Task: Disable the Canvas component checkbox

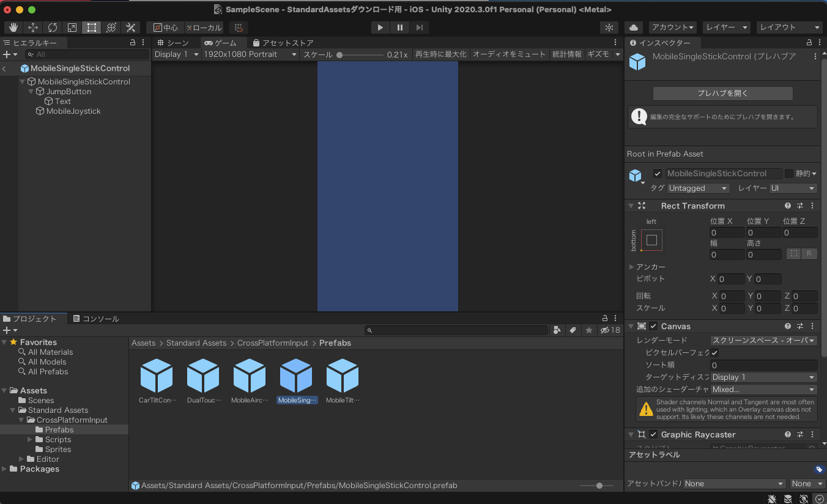Action: [653, 327]
